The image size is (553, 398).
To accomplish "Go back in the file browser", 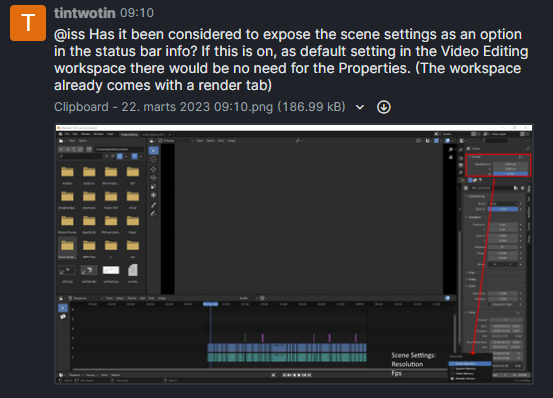I will [x=60, y=149].
